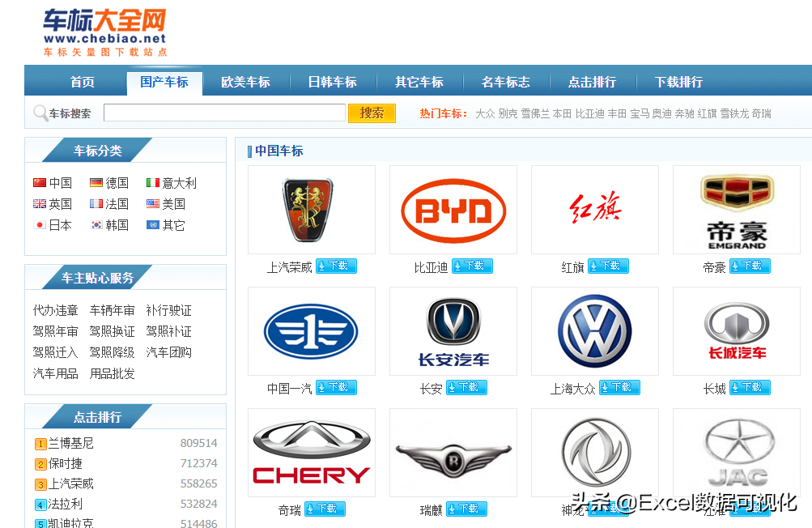Select the 美国 flag category
Viewport: 812px width, 528px height.
point(166,204)
